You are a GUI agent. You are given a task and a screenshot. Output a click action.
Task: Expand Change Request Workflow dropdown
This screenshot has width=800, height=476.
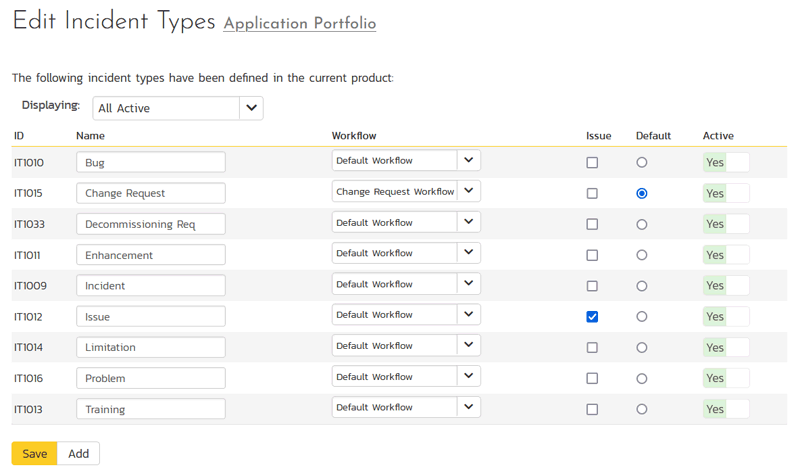click(x=406, y=192)
